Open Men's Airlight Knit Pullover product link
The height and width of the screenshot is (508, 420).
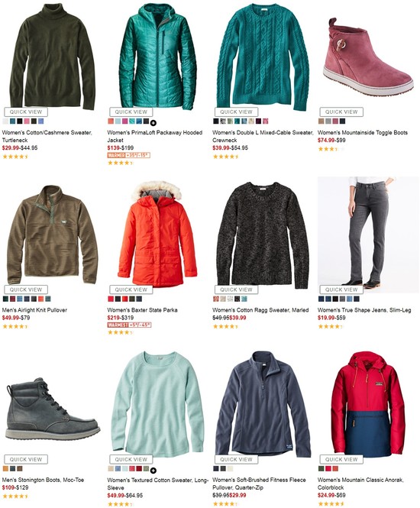tap(34, 310)
